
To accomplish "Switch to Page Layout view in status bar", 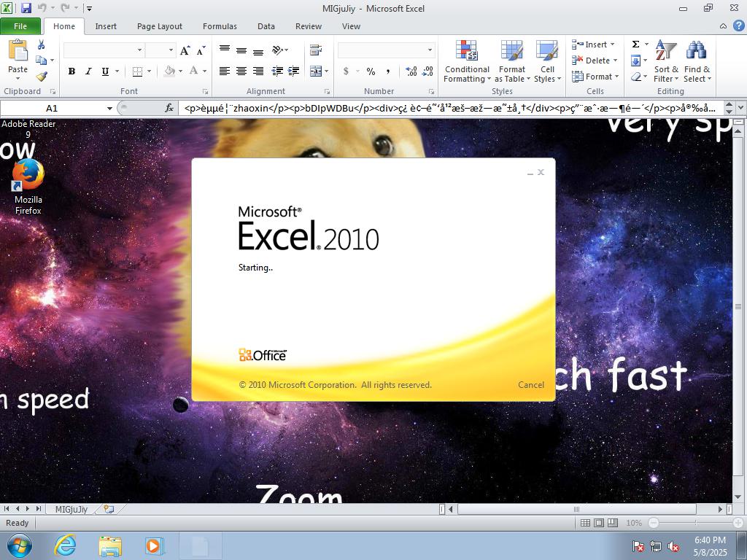I will point(599,523).
